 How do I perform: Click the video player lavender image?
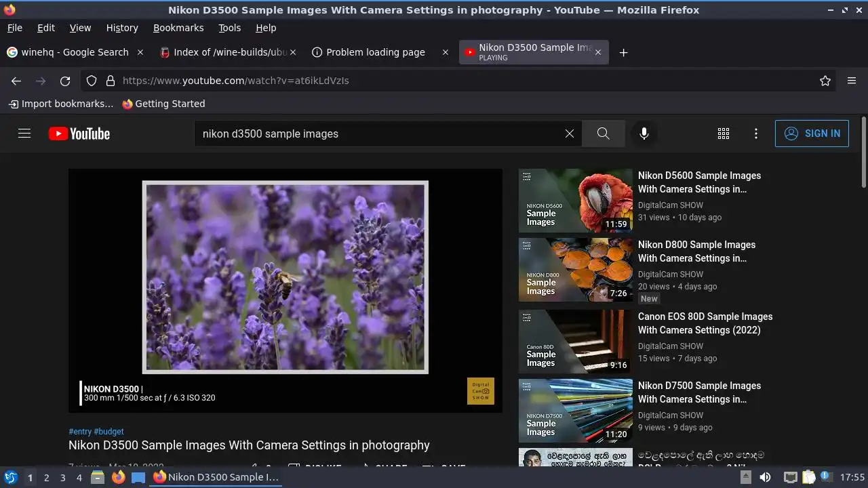(x=285, y=277)
